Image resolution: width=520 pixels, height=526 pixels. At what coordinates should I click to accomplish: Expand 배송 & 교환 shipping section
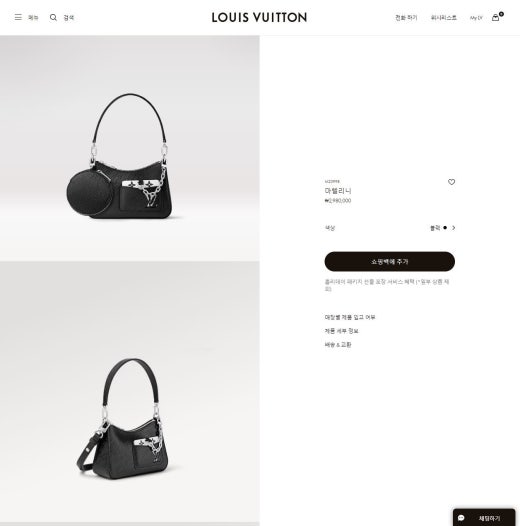click(338, 345)
